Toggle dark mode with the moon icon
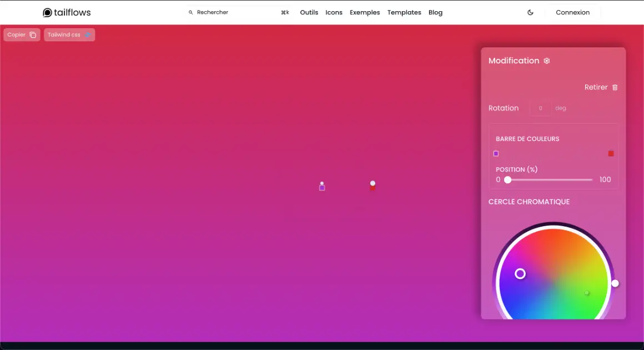This screenshot has width=644, height=350. click(530, 12)
